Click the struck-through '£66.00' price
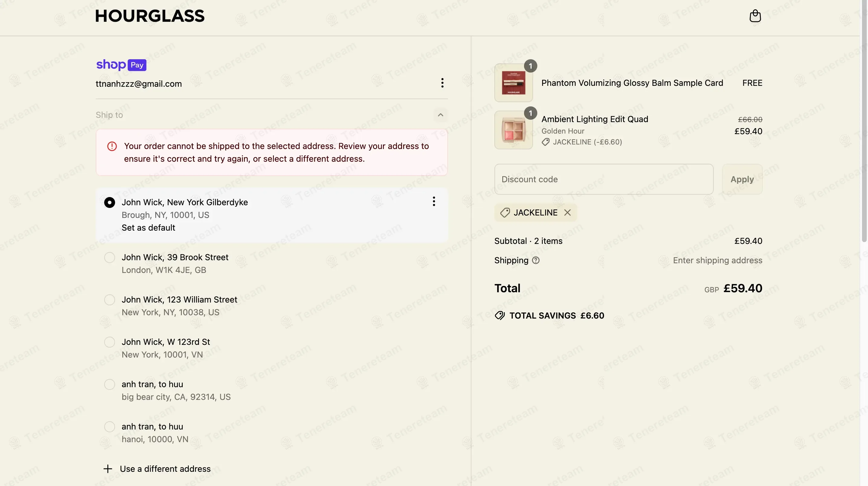868x486 pixels. (750, 119)
